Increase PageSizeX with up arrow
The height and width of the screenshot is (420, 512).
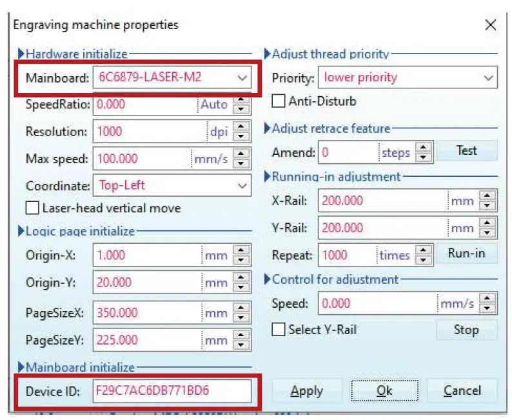pyautogui.click(x=242, y=308)
